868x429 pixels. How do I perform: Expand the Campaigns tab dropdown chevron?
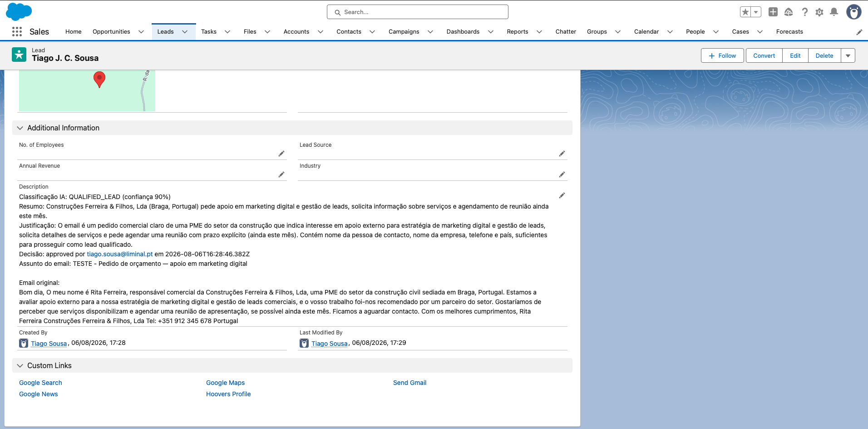430,32
